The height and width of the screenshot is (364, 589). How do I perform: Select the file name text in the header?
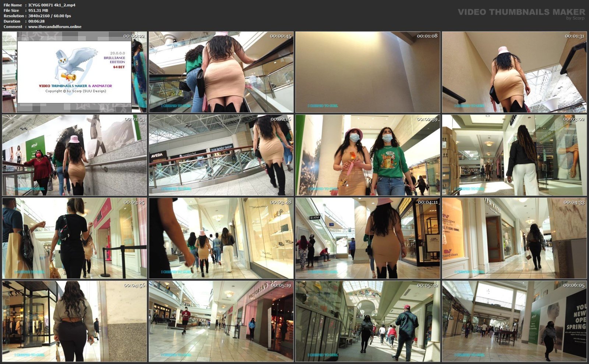coord(52,5)
